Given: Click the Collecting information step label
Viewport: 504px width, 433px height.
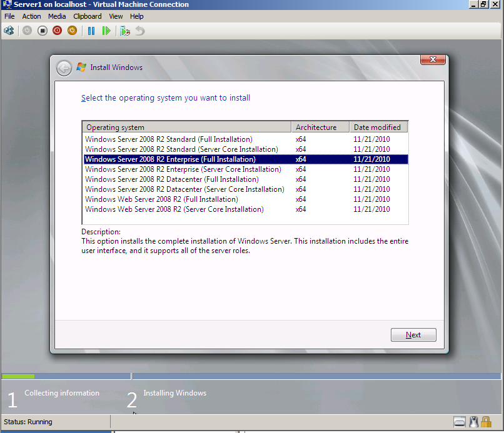Looking at the screenshot, I should pos(62,393).
